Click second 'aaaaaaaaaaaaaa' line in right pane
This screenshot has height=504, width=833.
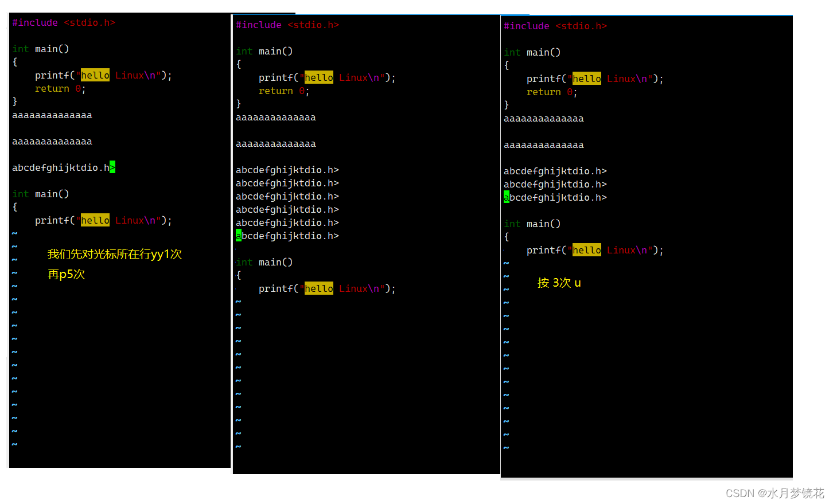pos(544,145)
